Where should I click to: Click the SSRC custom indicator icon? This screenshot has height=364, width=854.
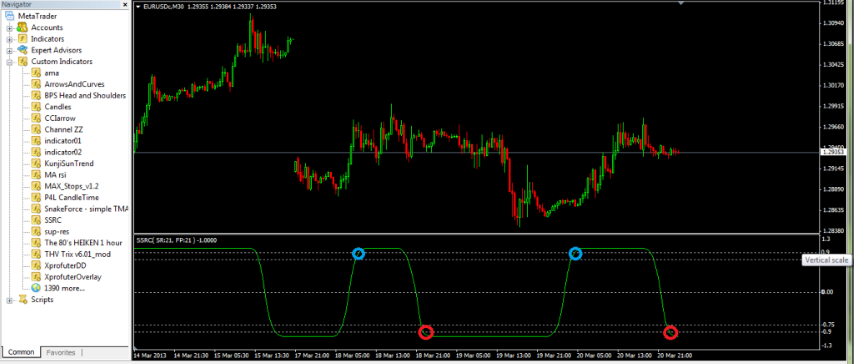tap(36, 220)
